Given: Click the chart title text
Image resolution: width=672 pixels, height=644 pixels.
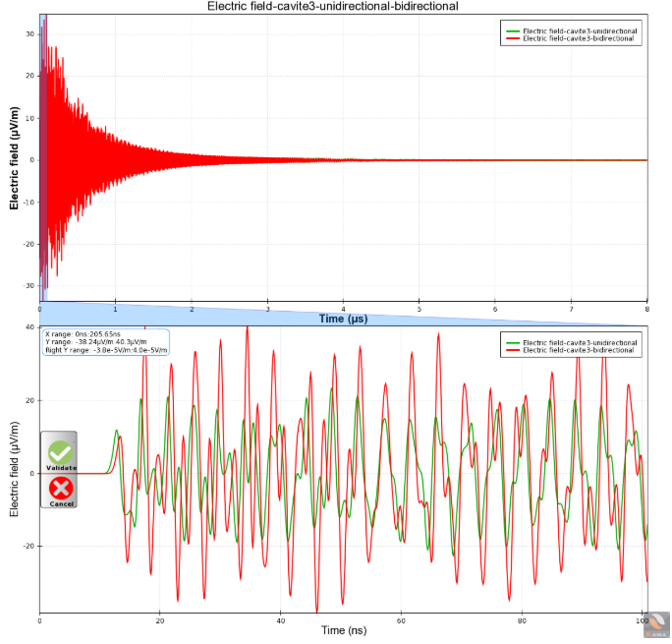Looking at the screenshot, I should click(x=333, y=7).
